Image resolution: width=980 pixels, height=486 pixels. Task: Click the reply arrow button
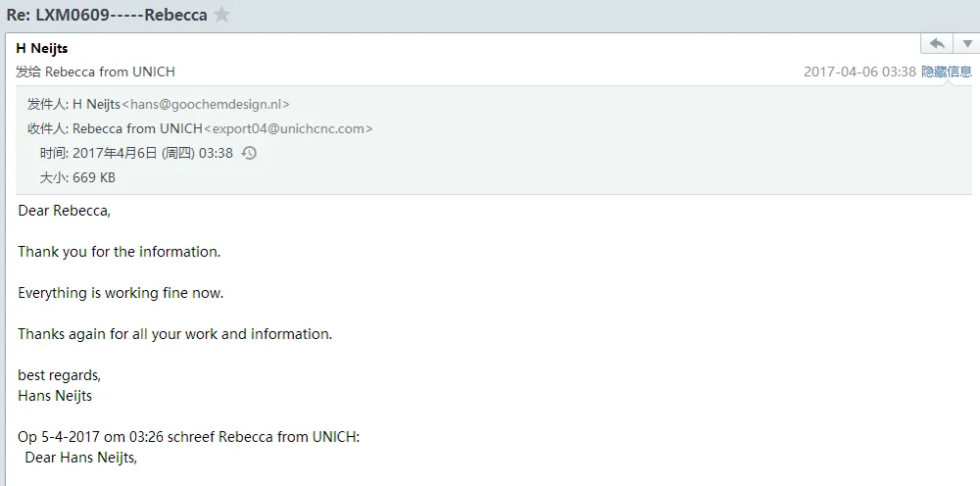[x=937, y=44]
